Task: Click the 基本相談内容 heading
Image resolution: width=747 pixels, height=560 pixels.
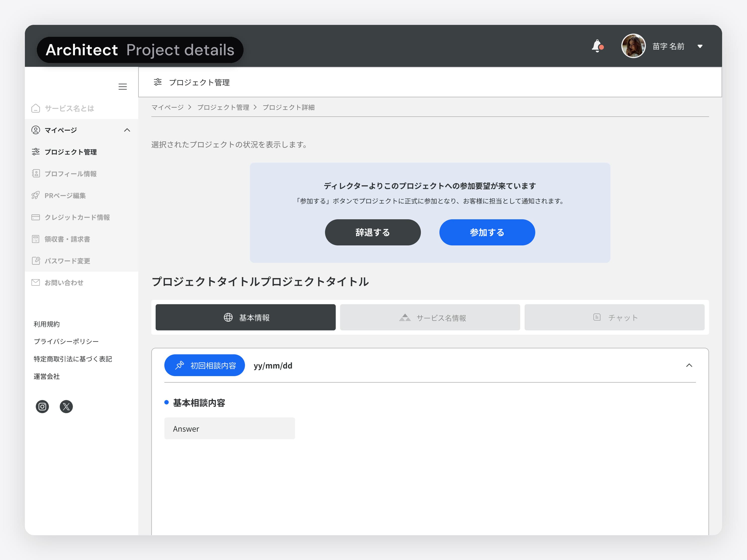Action: tap(199, 403)
